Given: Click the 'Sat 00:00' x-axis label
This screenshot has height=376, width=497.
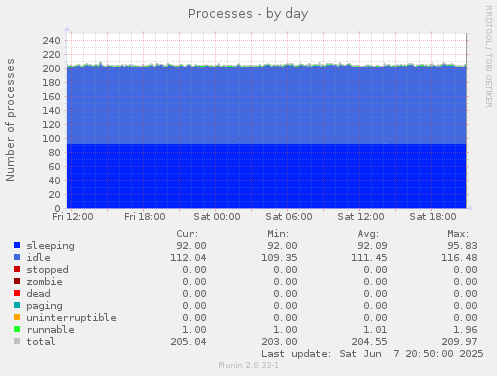Looking at the screenshot, I should click(217, 217).
